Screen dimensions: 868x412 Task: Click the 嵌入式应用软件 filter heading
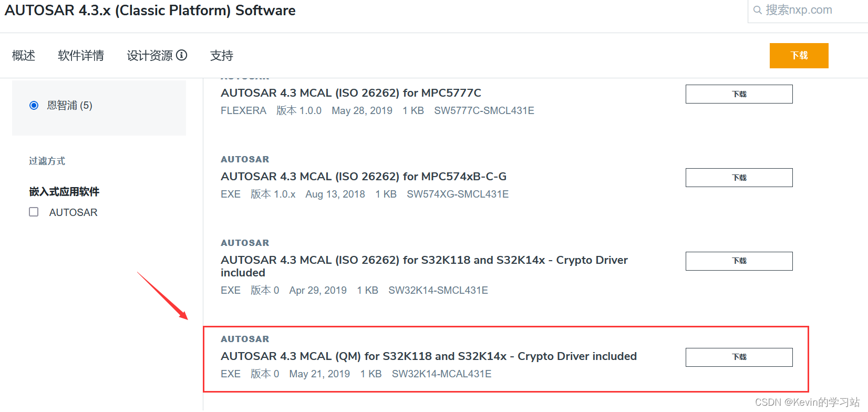coord(64,192)
